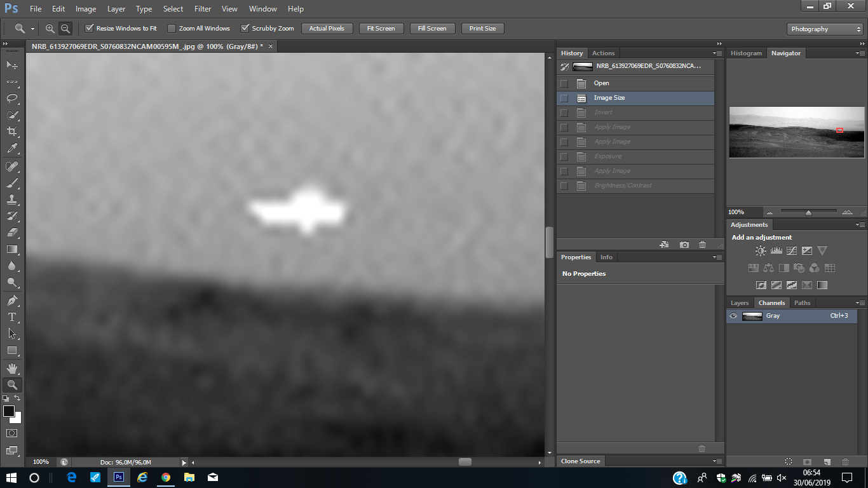Image resolution: width=868 pixels, height=488 pixels.
Task: Switch to the Layers tab
Action: (x=740, y=303)
